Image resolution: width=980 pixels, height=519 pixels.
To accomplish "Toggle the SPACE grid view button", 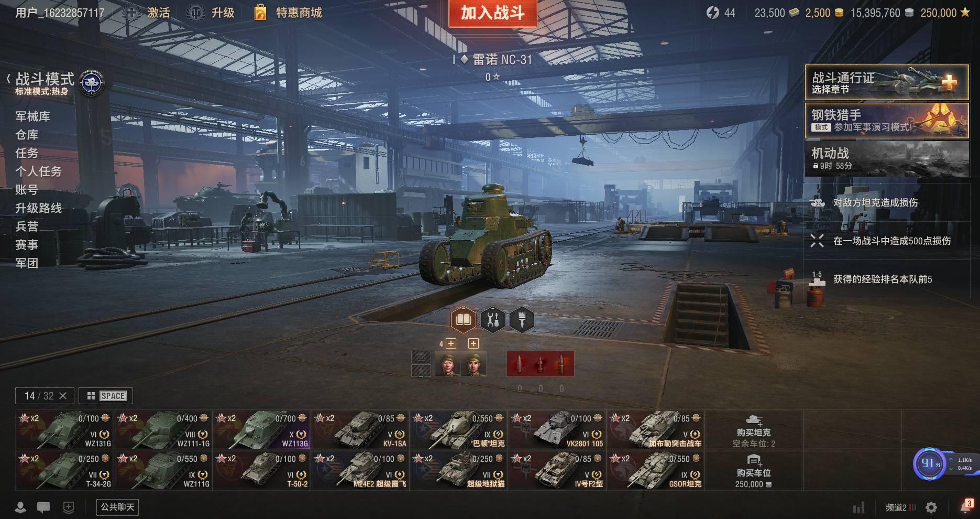I will [106, 396].
